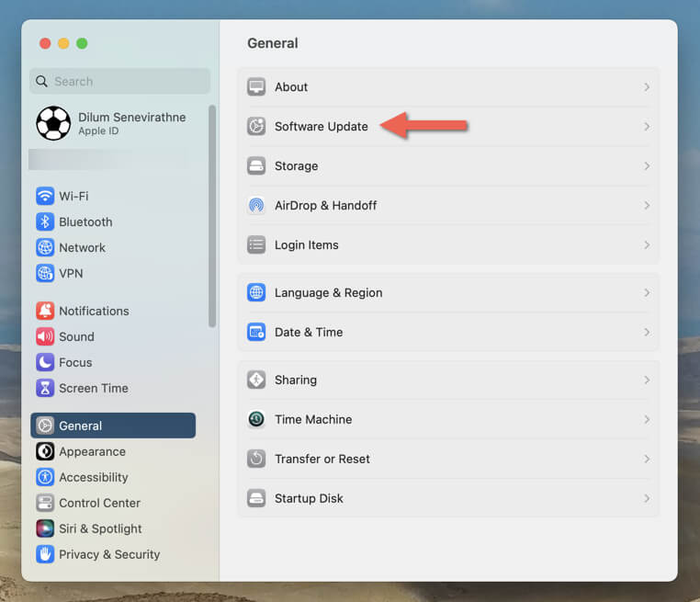Expand the About row chevron
The width and height of the screenshot is (700, 602).
point(647,87)
